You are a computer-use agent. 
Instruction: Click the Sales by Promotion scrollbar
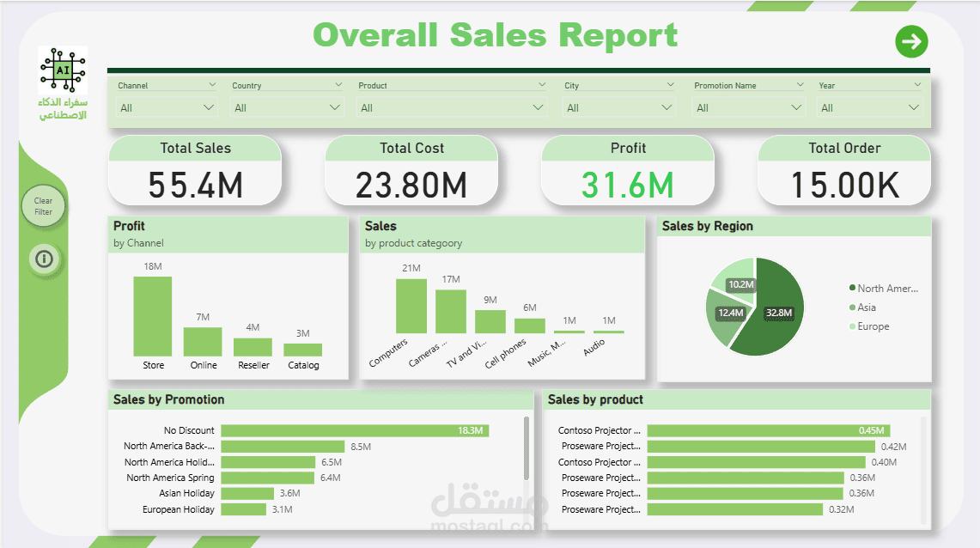(x=527, y=448)
